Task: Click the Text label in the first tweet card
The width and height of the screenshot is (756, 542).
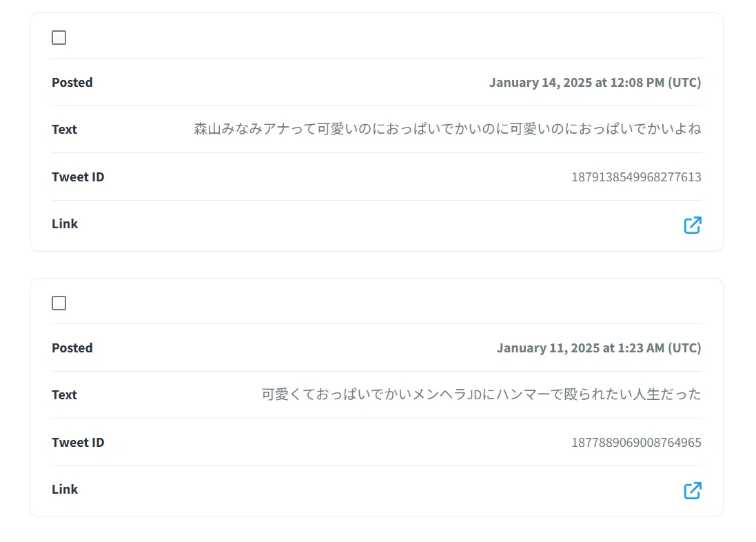Action: (x=65, y=130)
